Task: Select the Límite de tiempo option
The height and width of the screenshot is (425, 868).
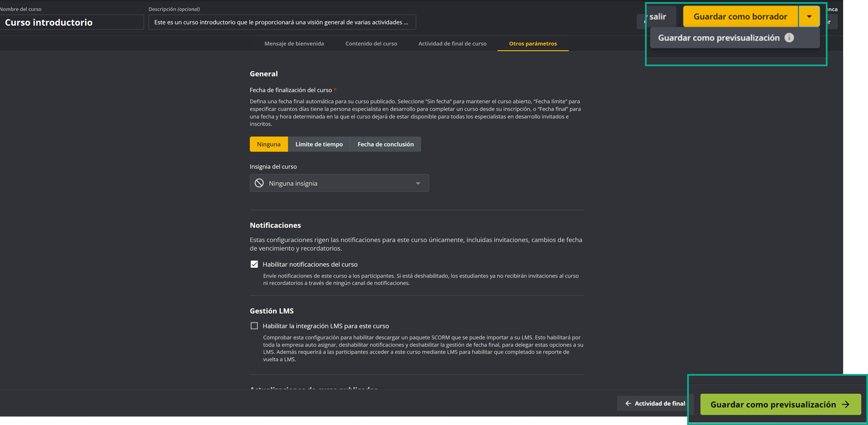Action: (x=319, y=144)
